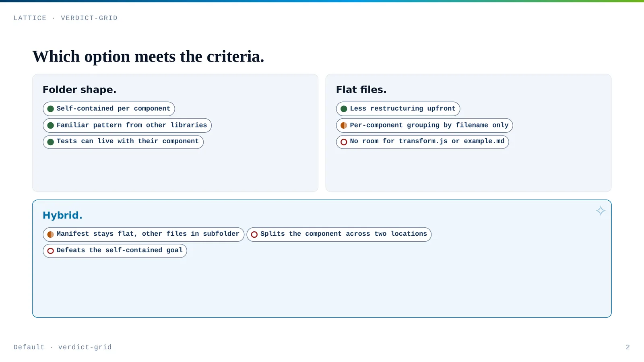Select 'Familiar pattern from other libraries' text
644x362 pixels.
(x=132, y=125)
